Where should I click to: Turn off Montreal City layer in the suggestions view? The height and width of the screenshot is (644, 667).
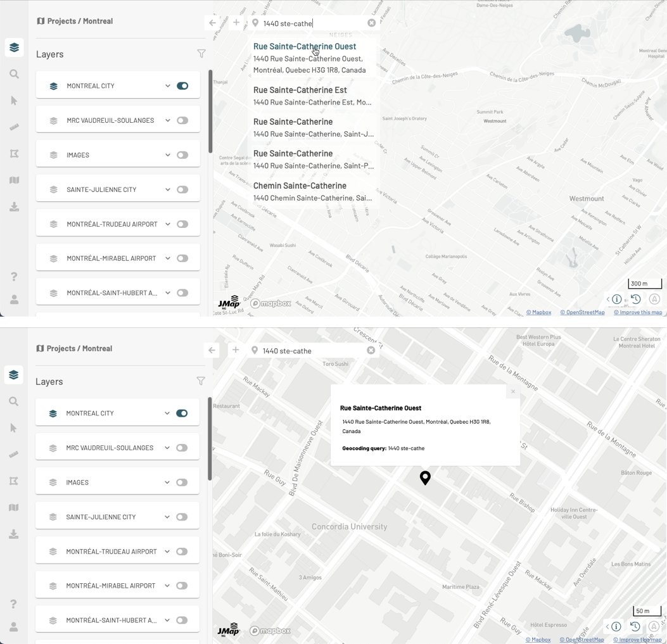pos(182,86)
